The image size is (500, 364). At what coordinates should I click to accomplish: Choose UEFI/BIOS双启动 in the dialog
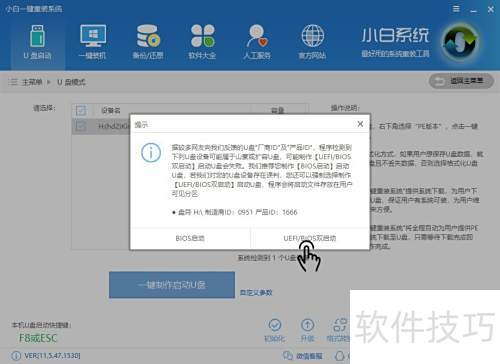pos(310,238)
